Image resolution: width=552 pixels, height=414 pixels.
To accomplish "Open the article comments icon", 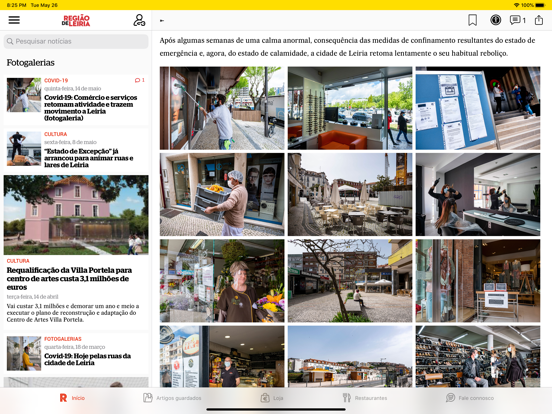I will [x=518, y=20].
